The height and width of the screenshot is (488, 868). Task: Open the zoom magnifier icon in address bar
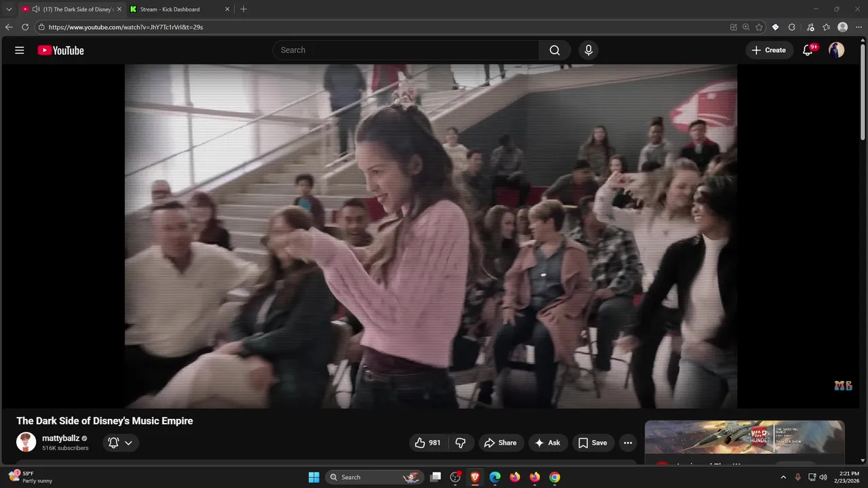(746, 27)
